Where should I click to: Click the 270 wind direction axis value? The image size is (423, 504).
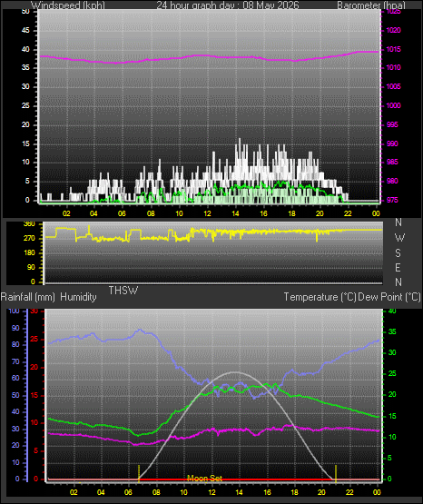(x=29, y=239)
